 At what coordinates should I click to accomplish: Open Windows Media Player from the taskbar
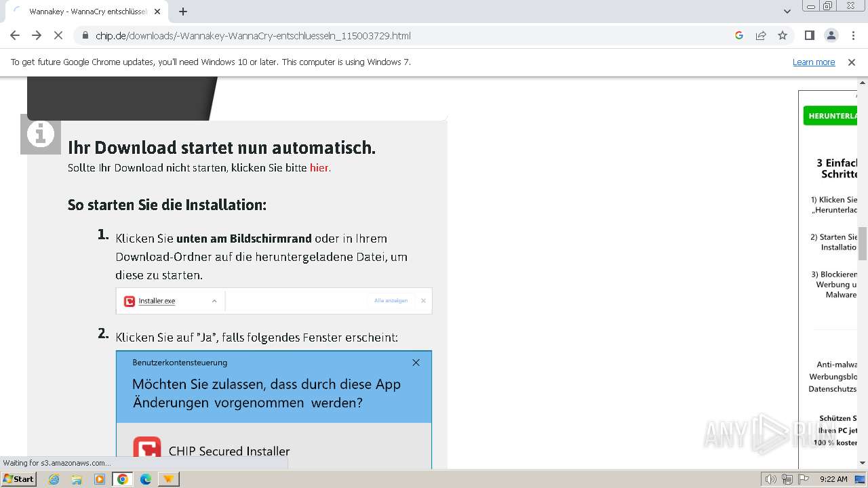pyautogui.click(x=100, y=479)
